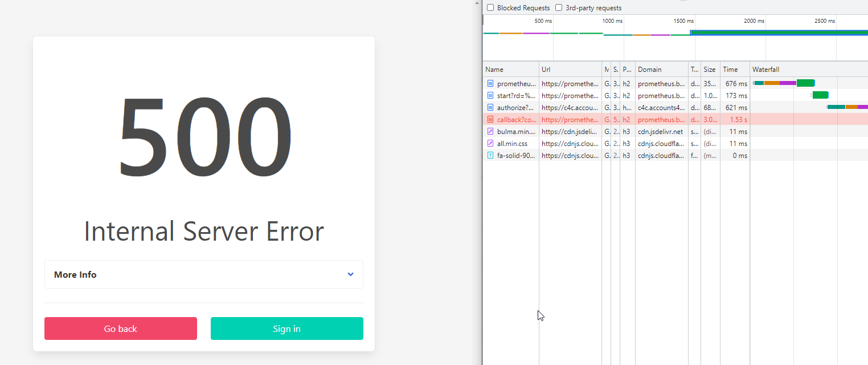This screenshot has width=868, height=365.
Task: Click the Name column header
Action: tap(495, 69)
